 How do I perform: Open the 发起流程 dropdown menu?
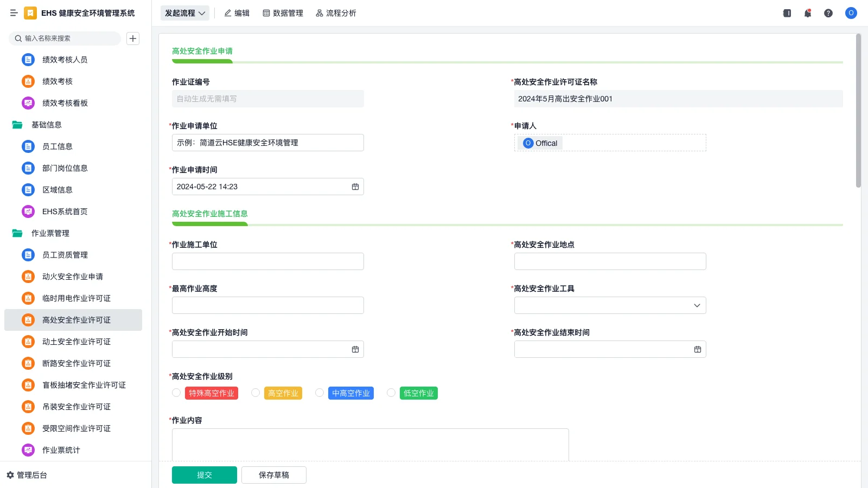(184, 12)
